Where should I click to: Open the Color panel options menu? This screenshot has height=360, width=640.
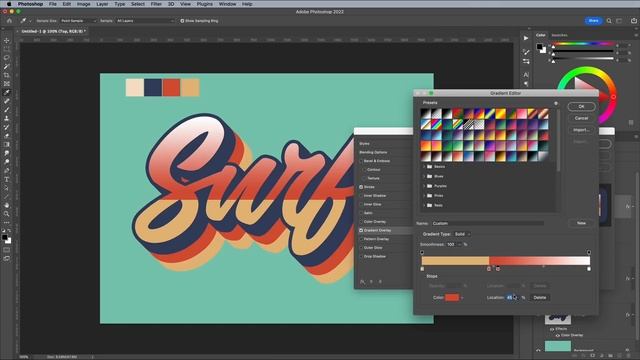pos(636,36)
